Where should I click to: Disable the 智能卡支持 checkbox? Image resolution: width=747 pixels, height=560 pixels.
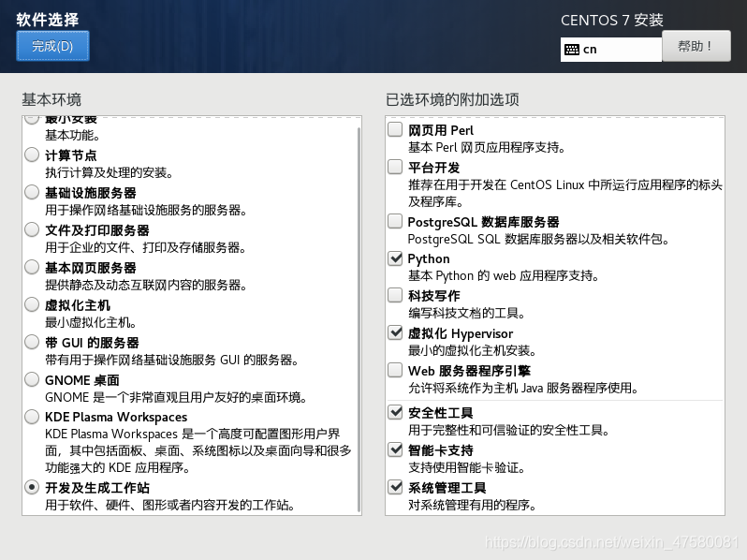[x=395, y=449]
